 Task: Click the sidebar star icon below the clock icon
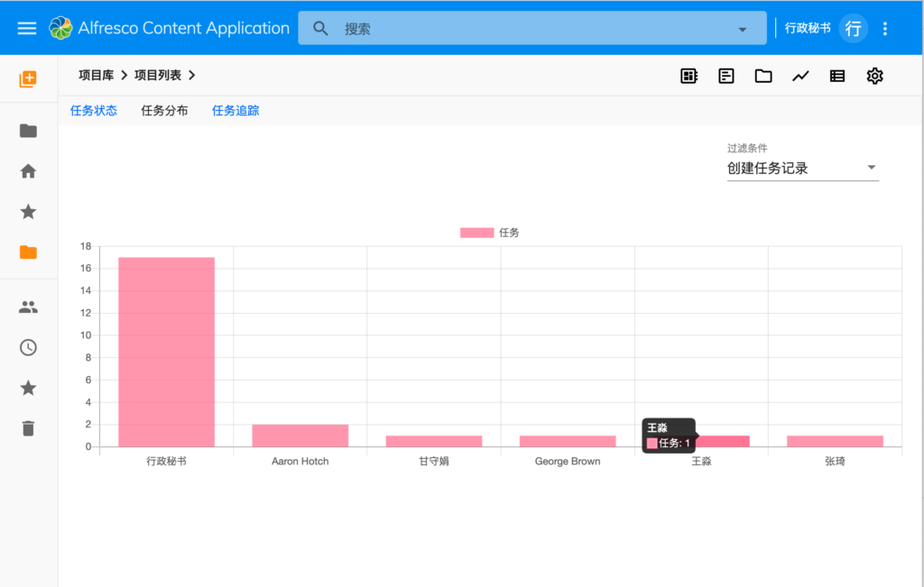click(28, 388)
